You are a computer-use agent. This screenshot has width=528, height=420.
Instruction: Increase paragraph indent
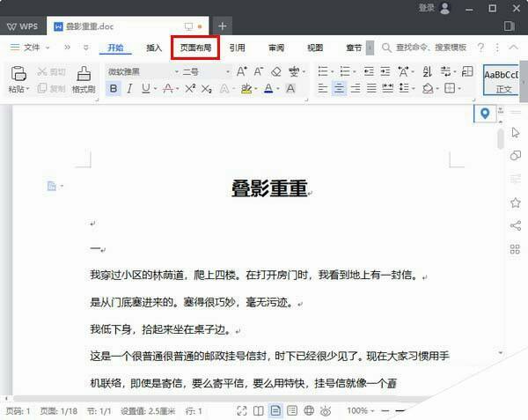[385, 71]
